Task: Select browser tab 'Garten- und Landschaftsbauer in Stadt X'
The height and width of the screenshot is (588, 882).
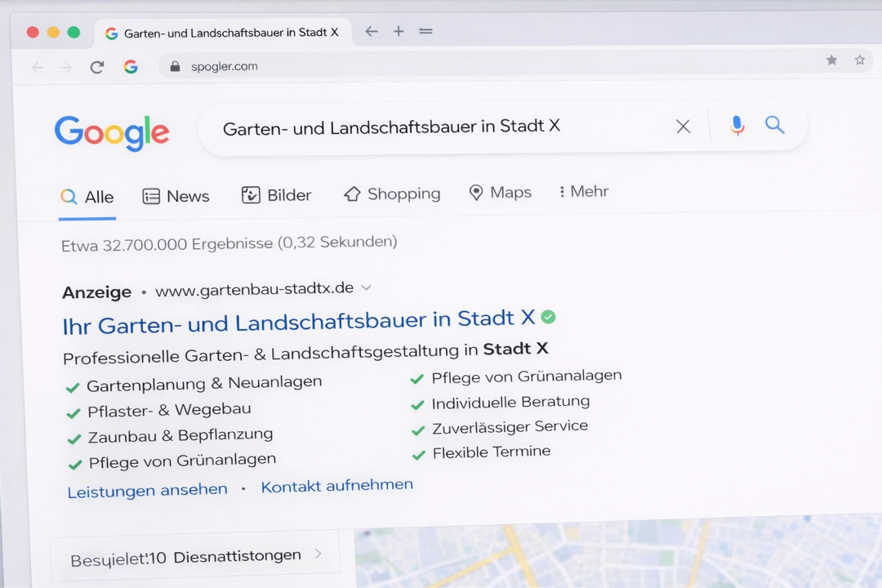Action: [x=223, y=33]
